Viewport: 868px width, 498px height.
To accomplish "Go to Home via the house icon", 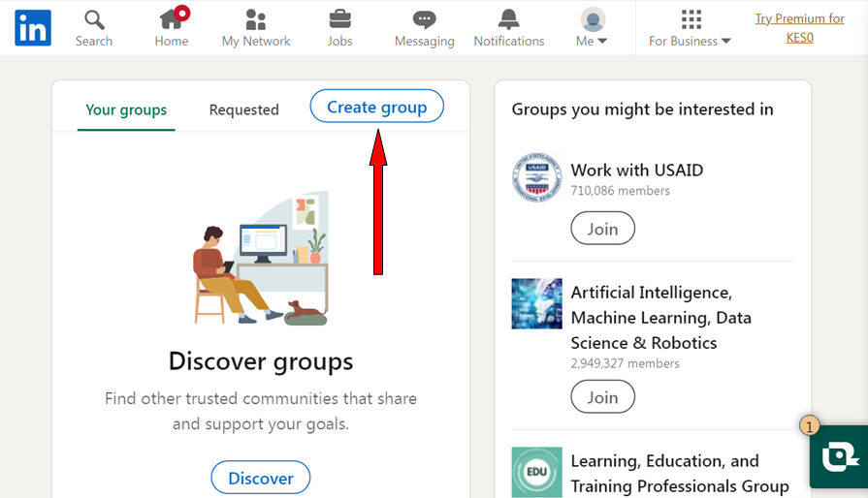I will coord(171,20).
